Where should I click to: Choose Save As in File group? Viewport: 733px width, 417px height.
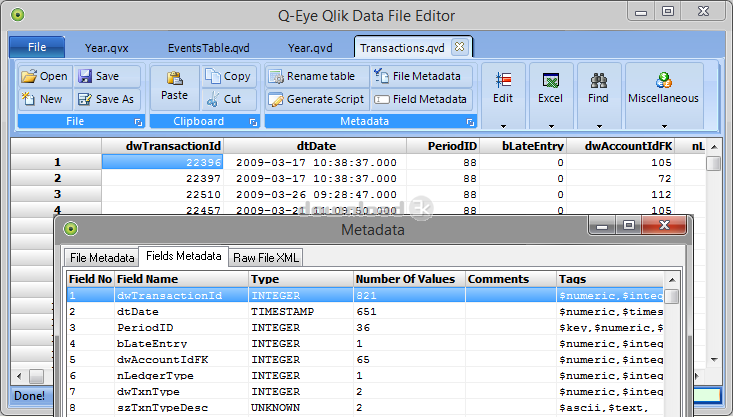107,99
